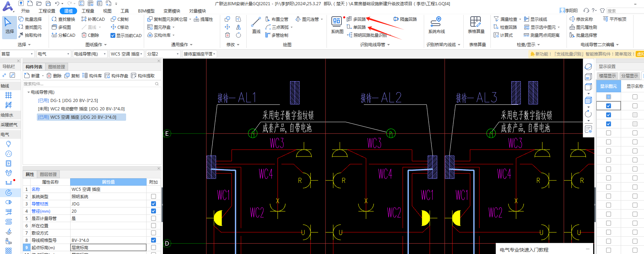Switch to 图层管理 tab

pos(48,174)
